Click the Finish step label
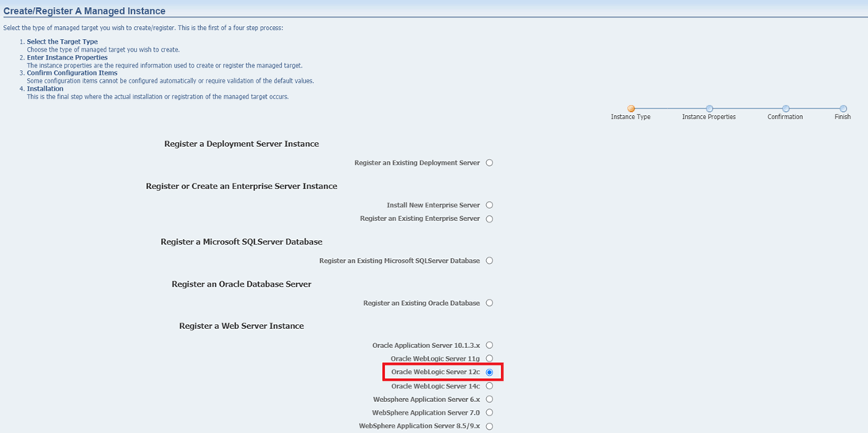 [x=843, y=118]
